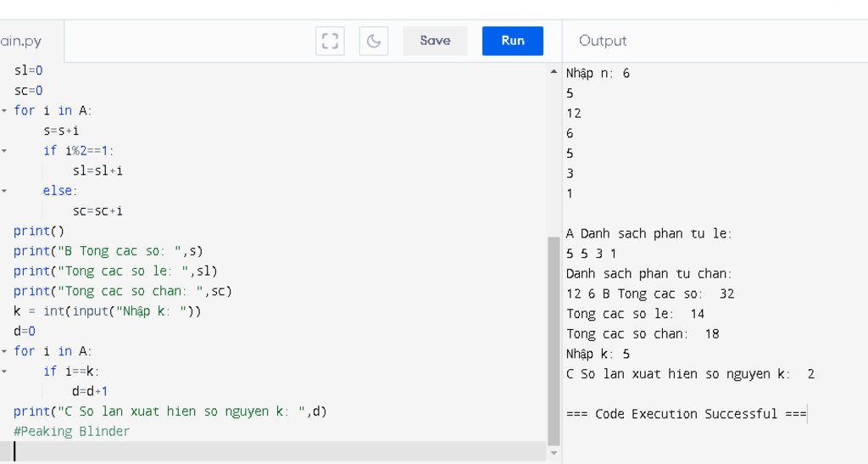Click the 'Code Execution Successful' output text
This screenshot has height=464, width=868.
[x=687, y=414]
